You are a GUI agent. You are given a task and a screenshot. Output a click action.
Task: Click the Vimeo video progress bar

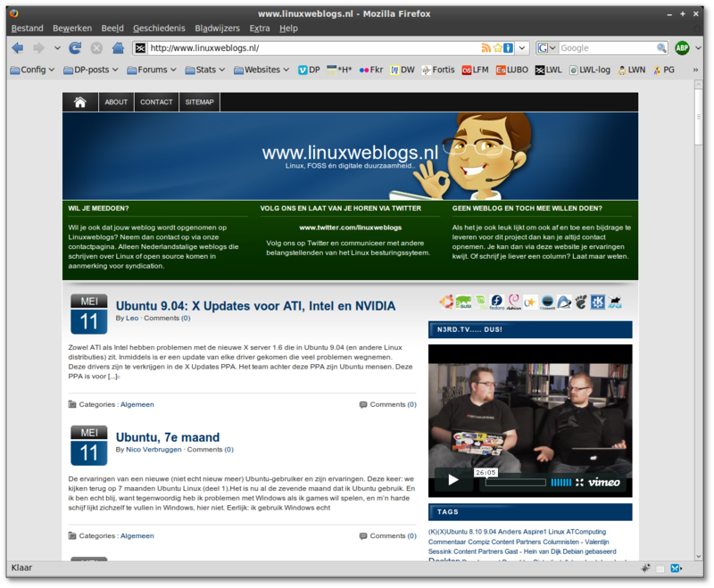pyautogui.click(x=516, y=483)
